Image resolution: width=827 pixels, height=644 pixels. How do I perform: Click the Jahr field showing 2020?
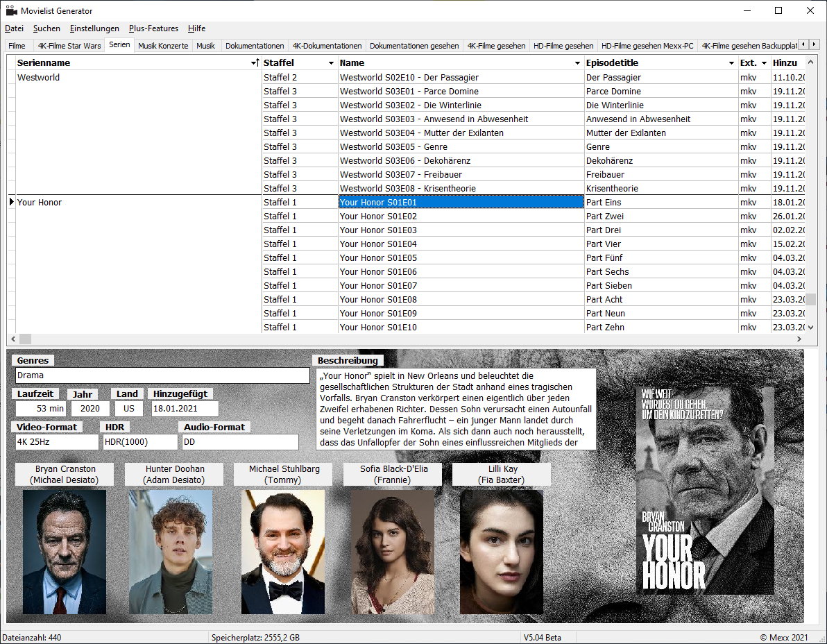pos(90,409)
